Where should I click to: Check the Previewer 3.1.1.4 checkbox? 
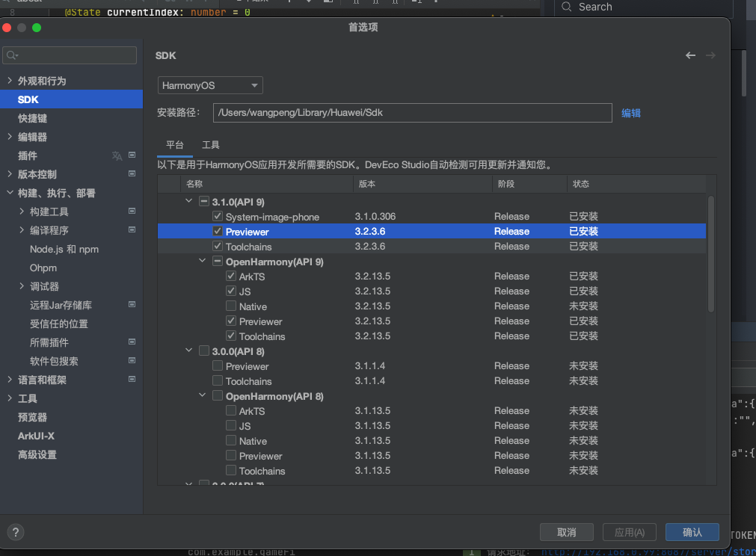pos(218,365)
